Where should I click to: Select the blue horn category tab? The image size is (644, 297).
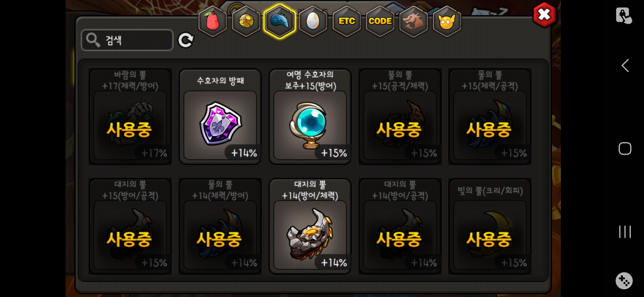point(279,21)
